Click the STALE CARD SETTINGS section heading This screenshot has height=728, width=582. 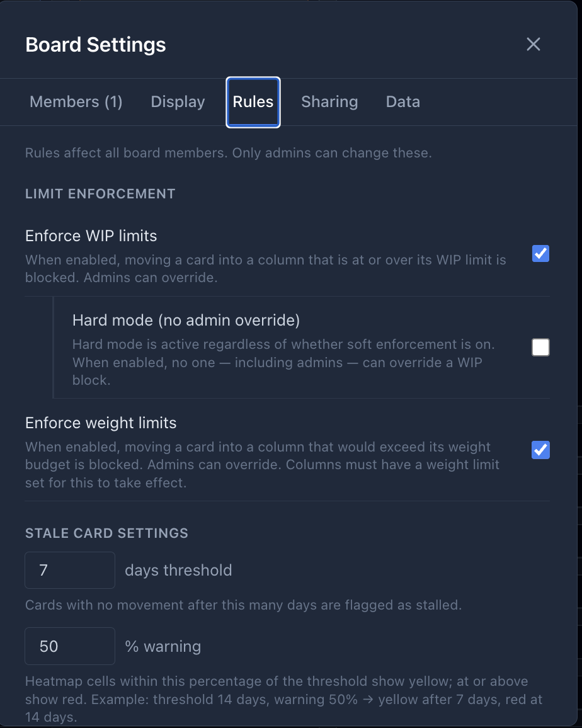106,533
